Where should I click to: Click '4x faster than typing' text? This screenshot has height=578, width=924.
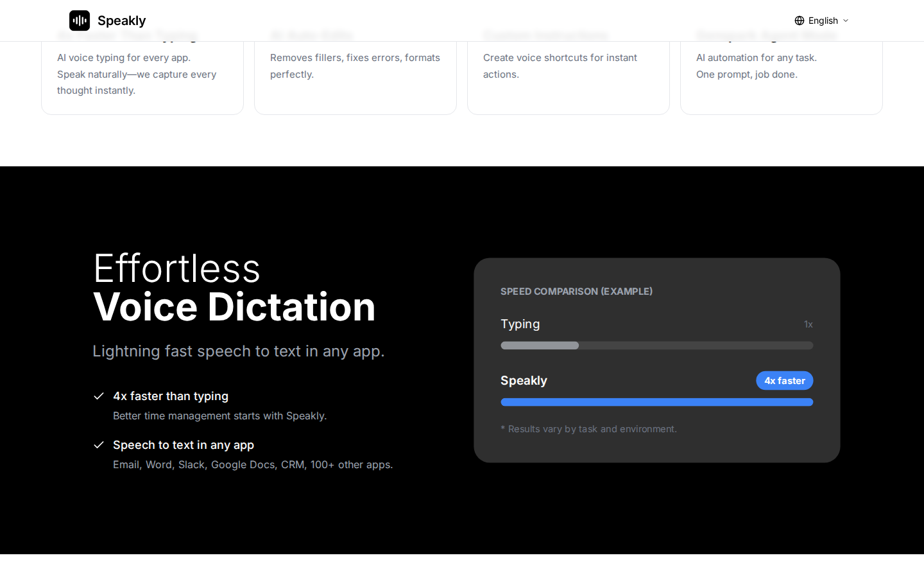pos(171,396)
